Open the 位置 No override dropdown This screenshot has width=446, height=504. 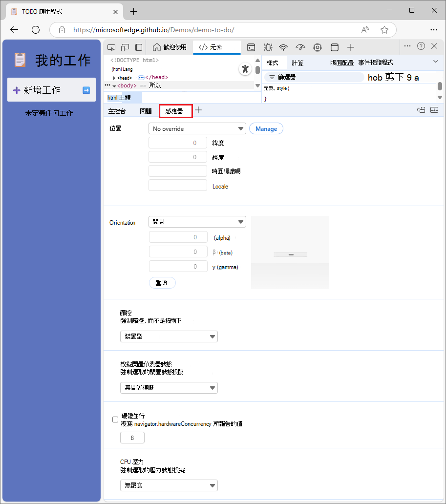tap(197, 128)
